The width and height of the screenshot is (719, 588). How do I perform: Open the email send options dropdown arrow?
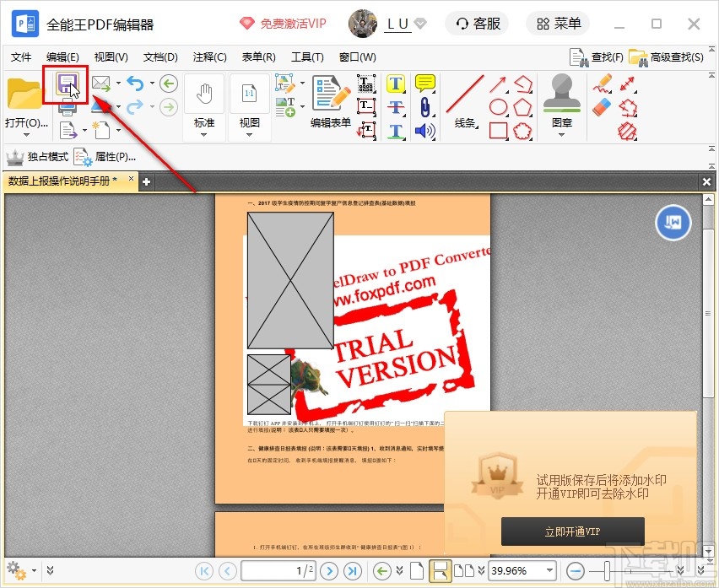tap(118, 83)
